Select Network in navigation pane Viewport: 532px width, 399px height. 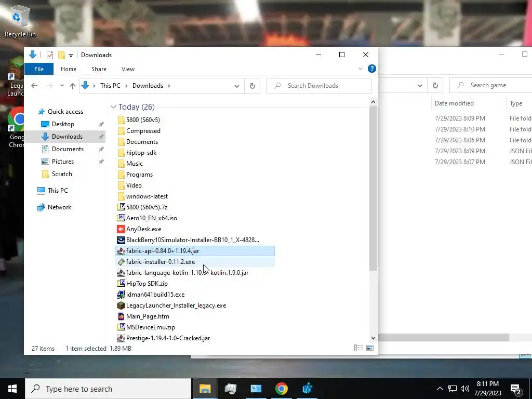(59, 207)
